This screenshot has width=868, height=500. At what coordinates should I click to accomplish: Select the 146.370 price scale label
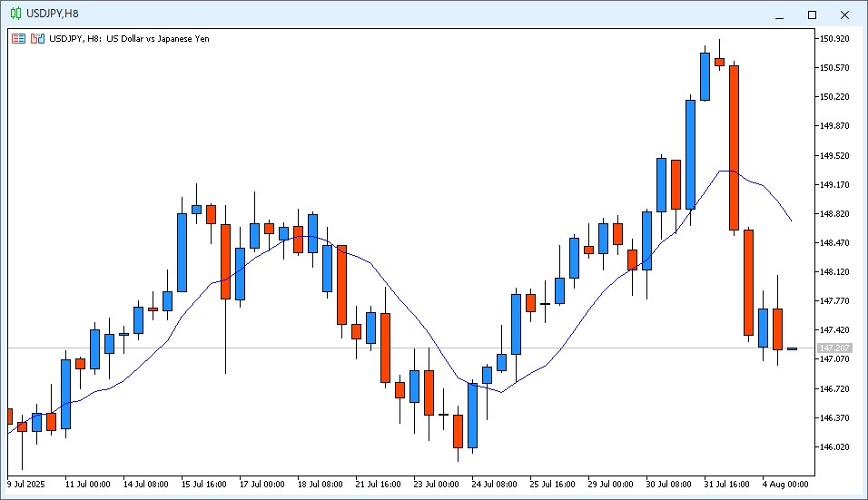click(834, 417)
